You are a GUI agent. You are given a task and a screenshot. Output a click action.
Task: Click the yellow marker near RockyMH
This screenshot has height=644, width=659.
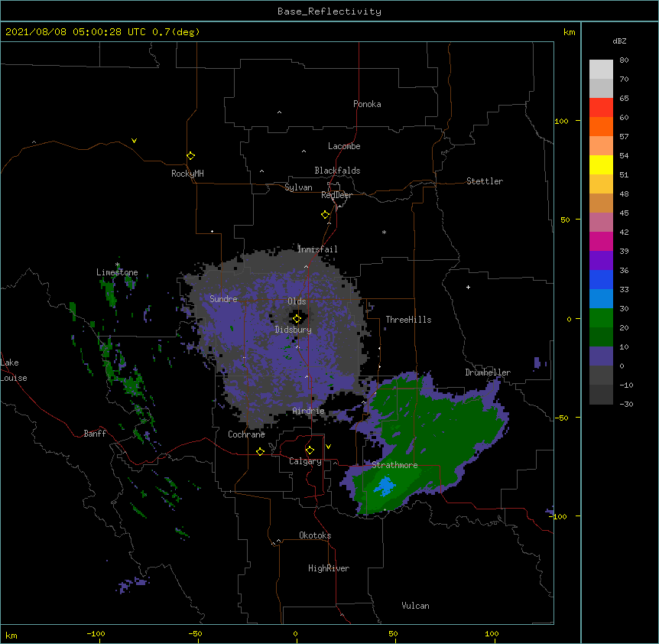(191, 156)
